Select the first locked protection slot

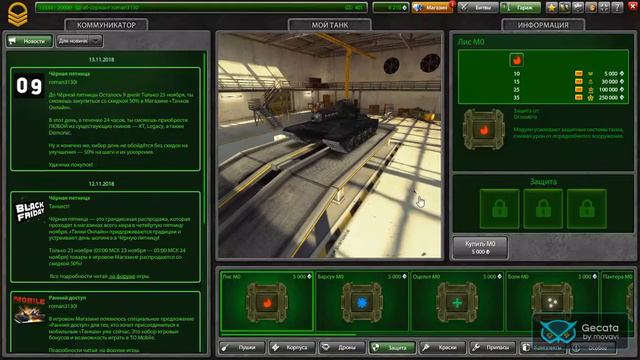(x=500, y=209)
